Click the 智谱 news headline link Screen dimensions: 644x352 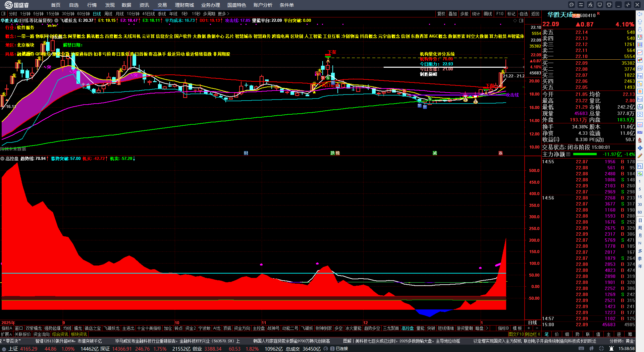(68, 341)
